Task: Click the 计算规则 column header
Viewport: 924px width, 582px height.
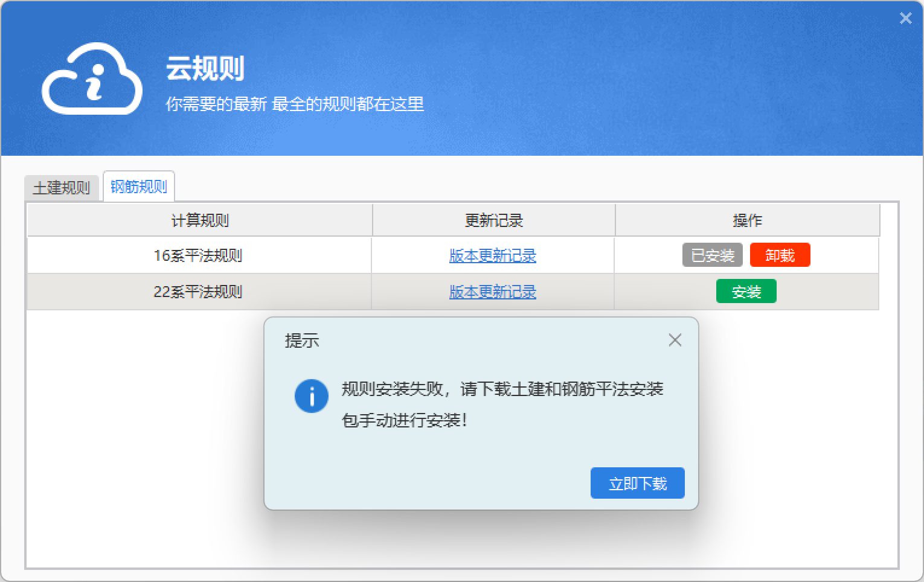Action: (200, 220)
